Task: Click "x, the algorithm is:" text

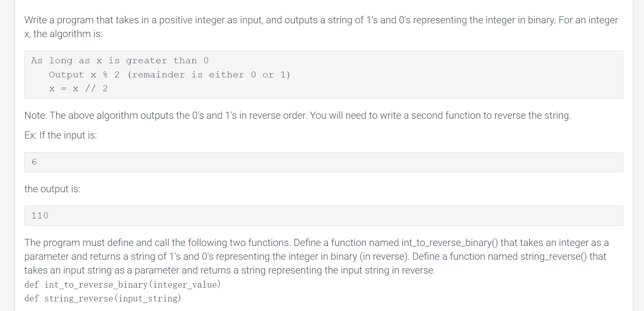Action: click(64, 34)
